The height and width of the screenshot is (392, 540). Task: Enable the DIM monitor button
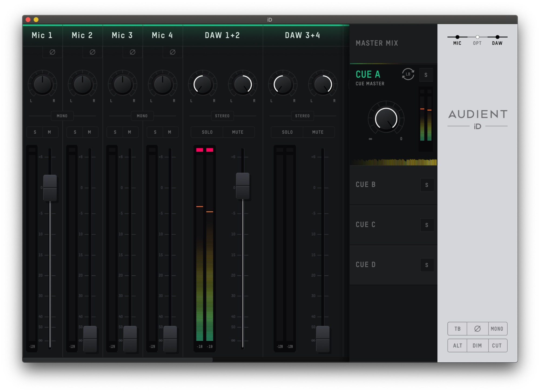coord(477,345)
